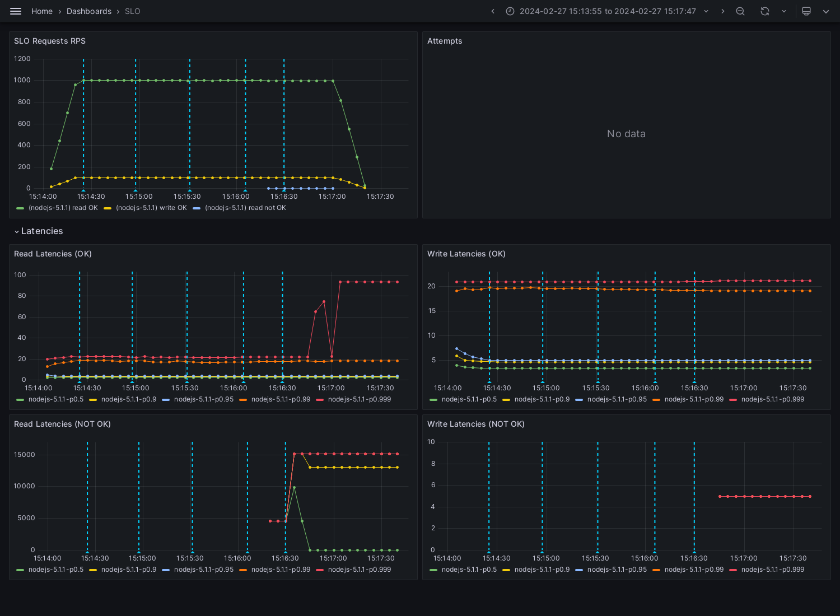Toggle p0.5 series in Write Latencies (NOT OK)

(469, 570)
